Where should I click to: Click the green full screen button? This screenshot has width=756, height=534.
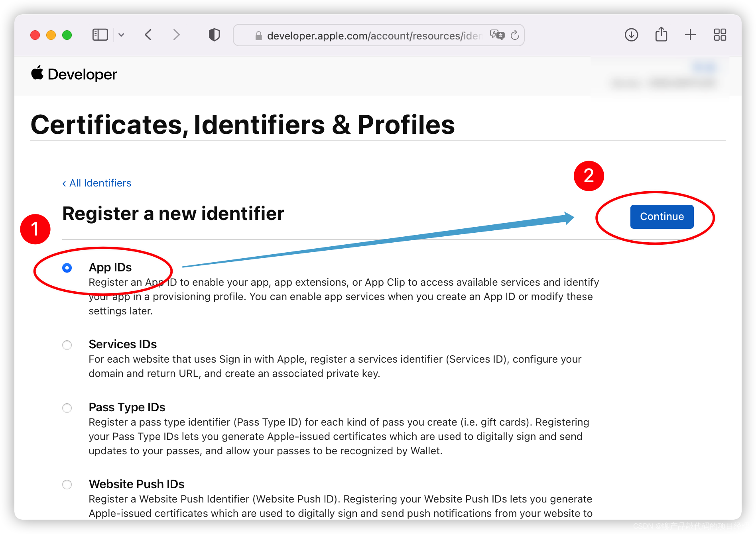pyautogui.click(x=67, y=35)
